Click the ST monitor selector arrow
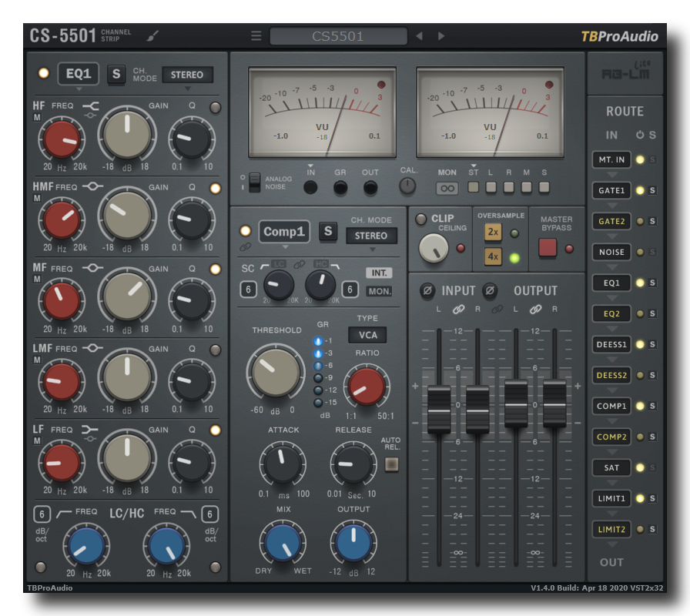 (474, 166)
